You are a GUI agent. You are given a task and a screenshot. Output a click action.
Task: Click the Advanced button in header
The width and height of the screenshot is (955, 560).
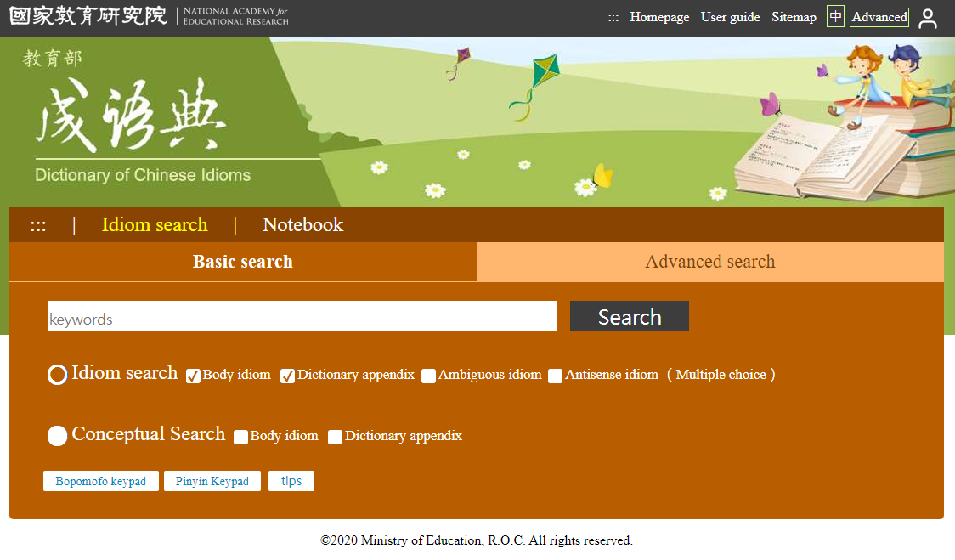[x=879, y=17]
